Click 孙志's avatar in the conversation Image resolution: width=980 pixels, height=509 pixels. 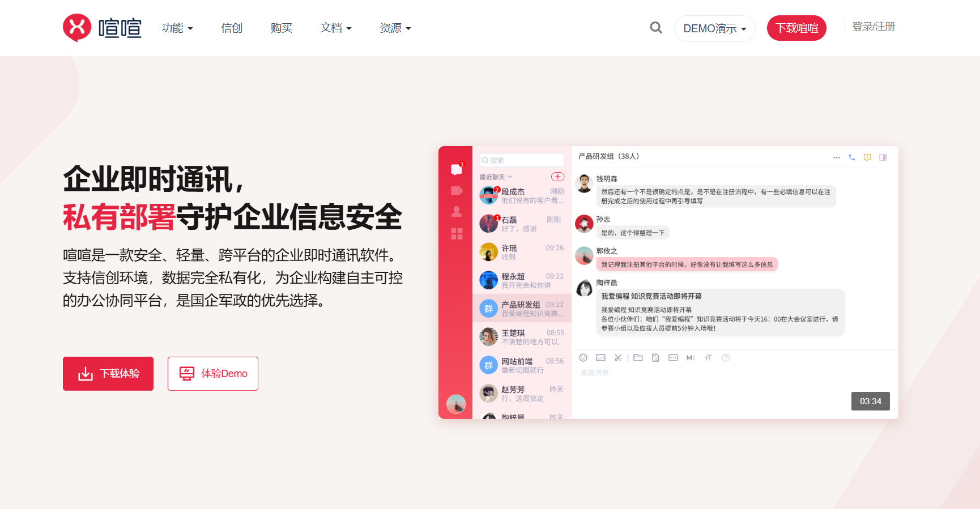click(x=584, y=224)
